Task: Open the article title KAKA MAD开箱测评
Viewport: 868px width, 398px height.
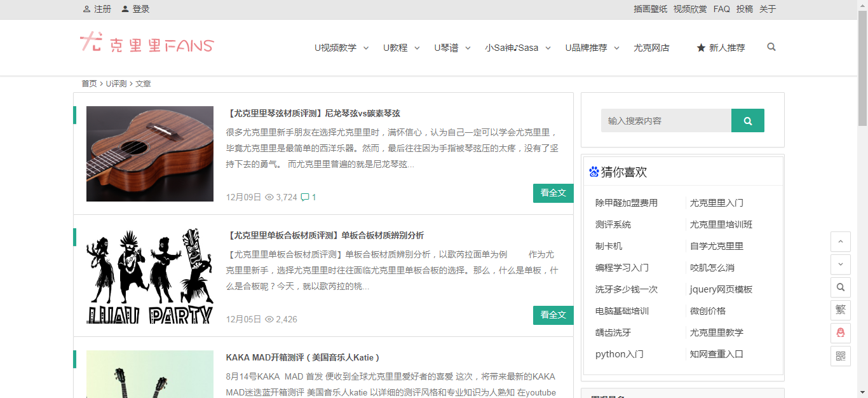Action: 302,357
